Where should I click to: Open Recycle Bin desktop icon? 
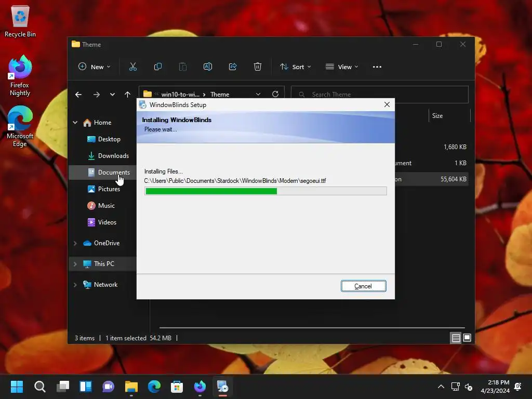click(x=20, y=21)
